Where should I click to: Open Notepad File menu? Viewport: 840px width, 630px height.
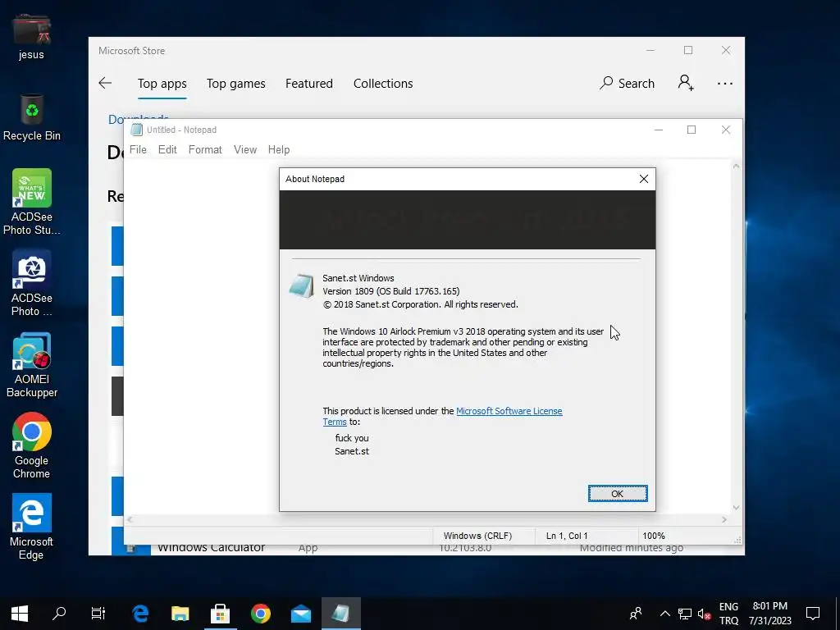(138, 149)
